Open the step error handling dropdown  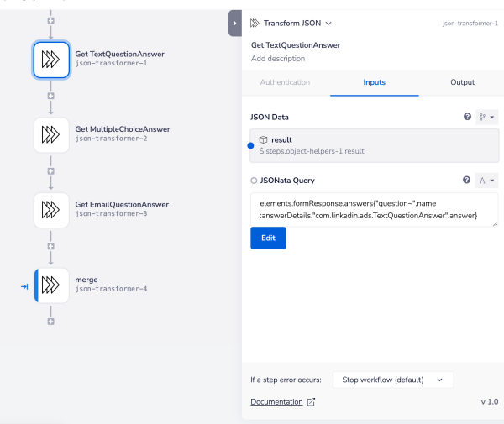coord(392,380)
